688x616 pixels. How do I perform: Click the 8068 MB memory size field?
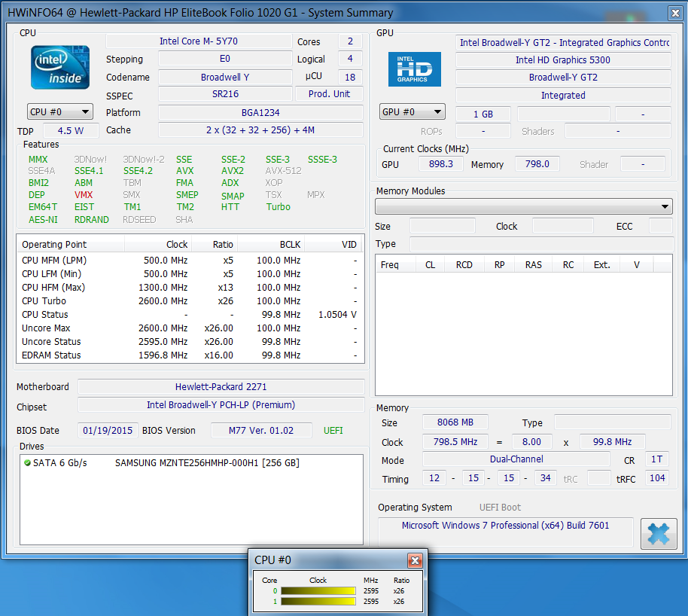pyautogui.click(x=455, y=422)
